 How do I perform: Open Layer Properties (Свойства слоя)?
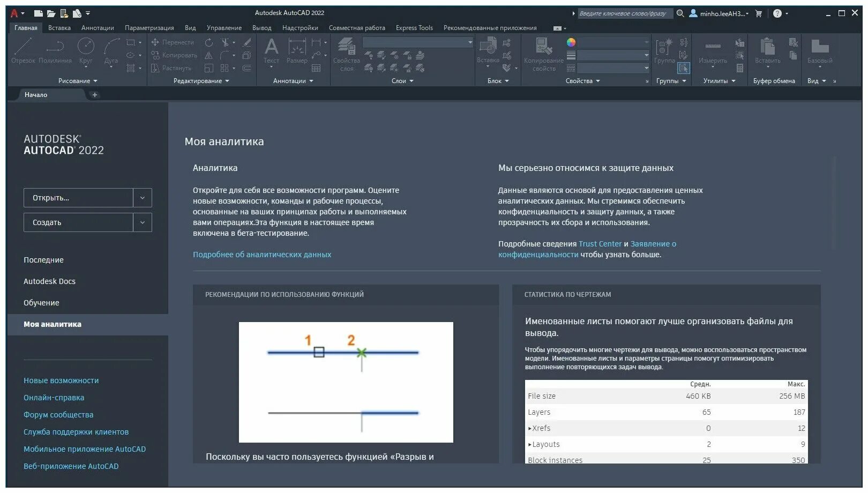click(346, 54)
